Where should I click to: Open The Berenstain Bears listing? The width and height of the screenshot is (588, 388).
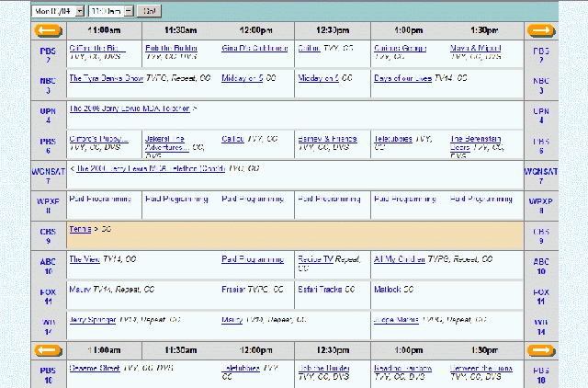(x=476, y=143)
